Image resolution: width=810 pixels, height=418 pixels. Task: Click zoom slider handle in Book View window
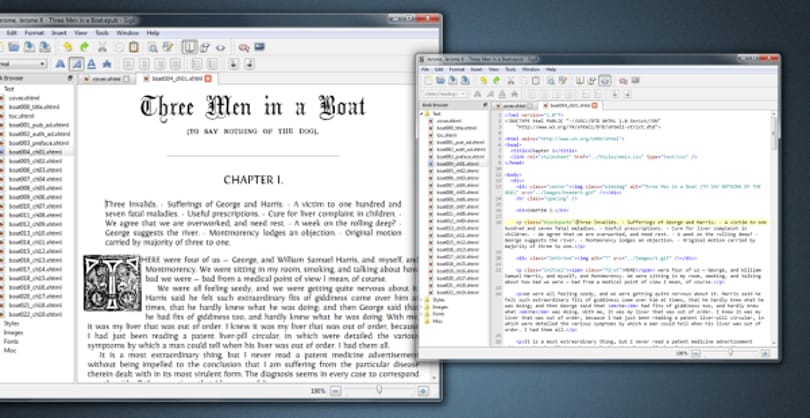pyautogui.click(x=379, y=390)
